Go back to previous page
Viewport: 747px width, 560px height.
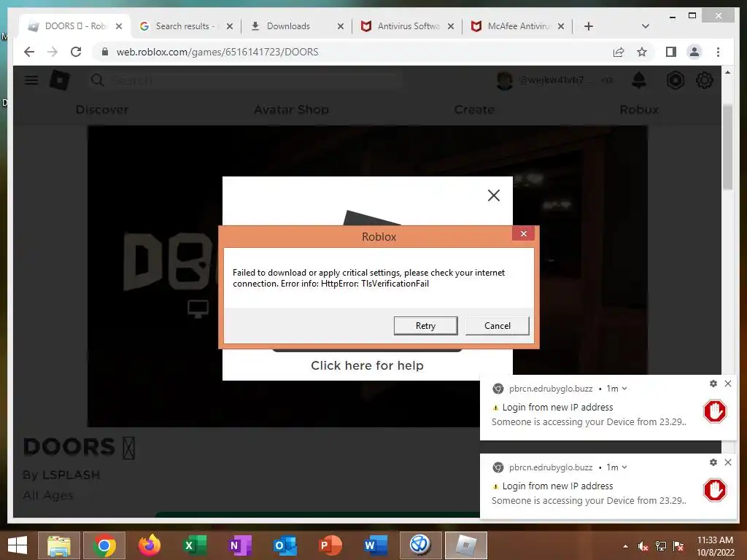pyautogui.click(x=29, y=52)
